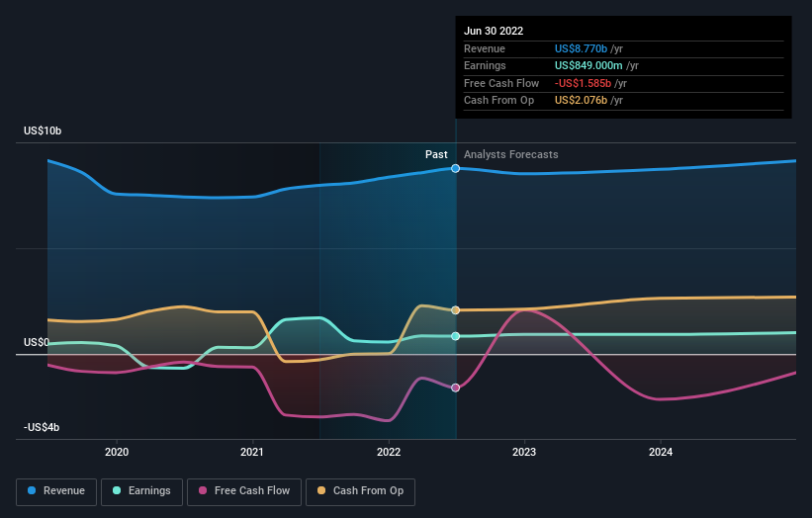
Task: Click the Analysts Forecasts label
Action: (510, 154)
